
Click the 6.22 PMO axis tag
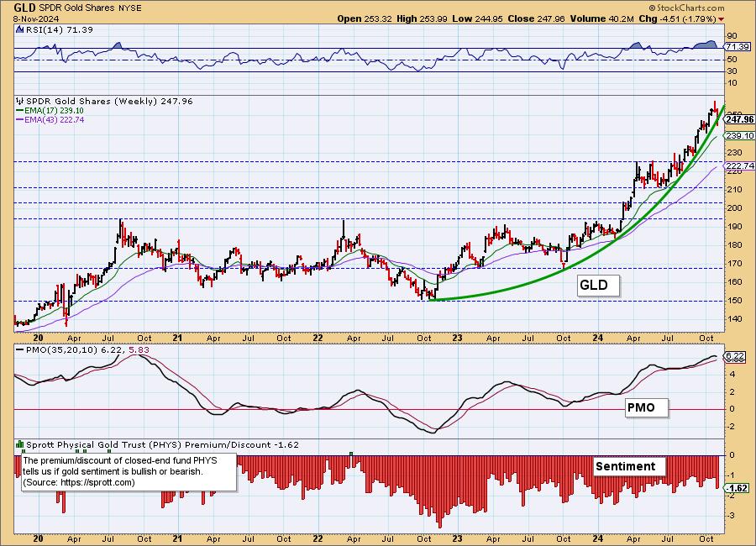(735, 357)
